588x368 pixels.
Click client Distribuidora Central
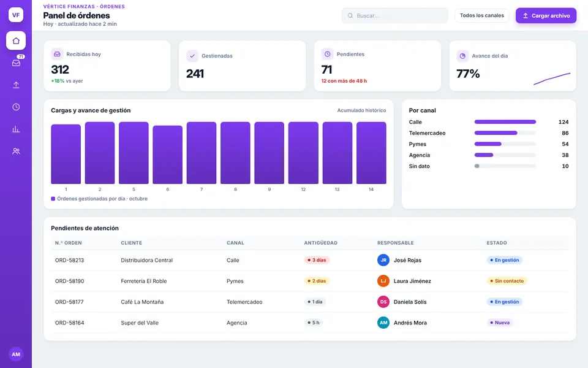(146, 260)
